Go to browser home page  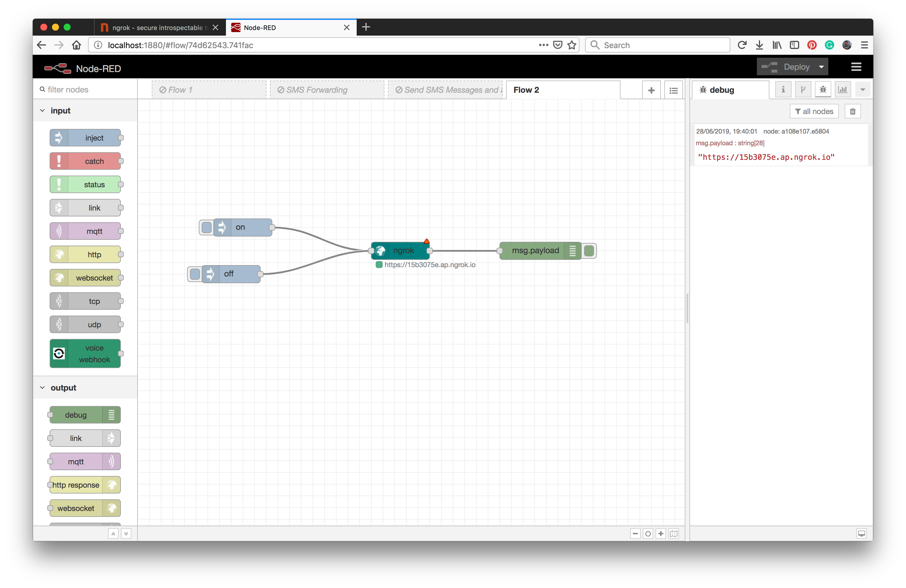click(76, 45)
